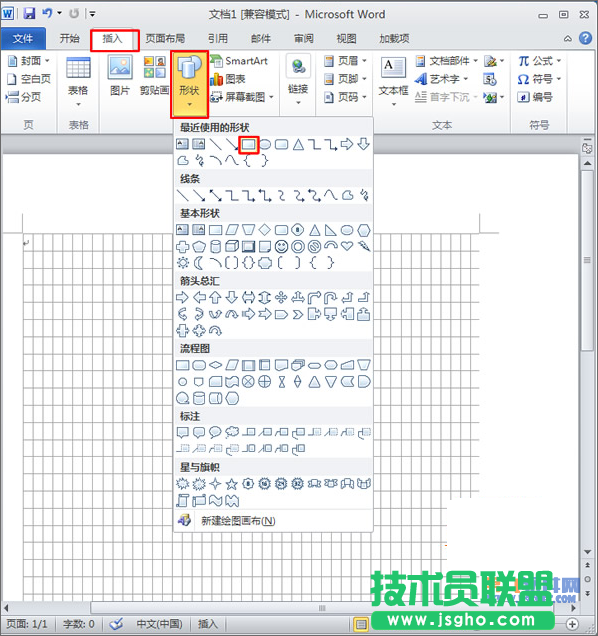Click the word count 字数: 0 indicator
Viewport: 598px width, 636px height.
point(78,624)
